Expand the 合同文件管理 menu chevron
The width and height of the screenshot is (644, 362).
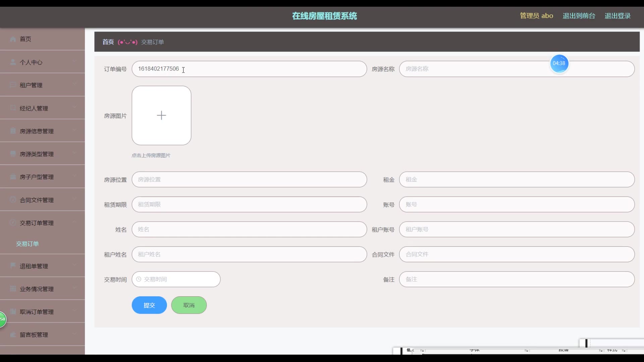coord(74,199)
